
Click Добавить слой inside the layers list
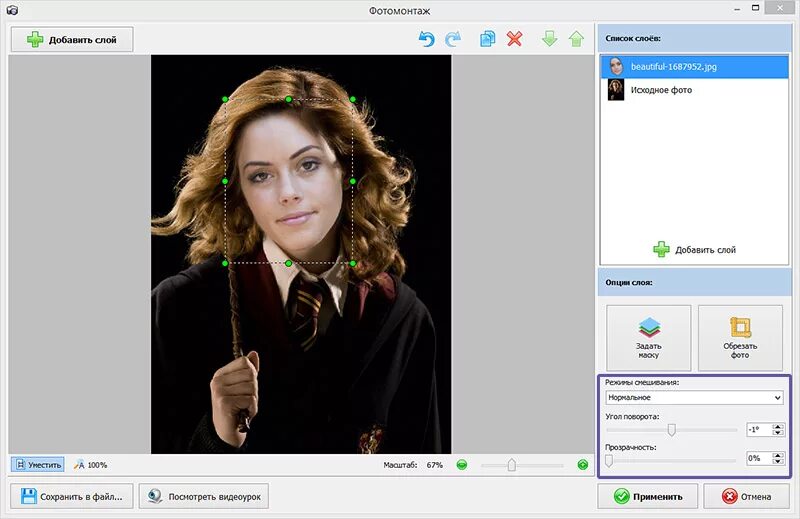tap(694, 250)
